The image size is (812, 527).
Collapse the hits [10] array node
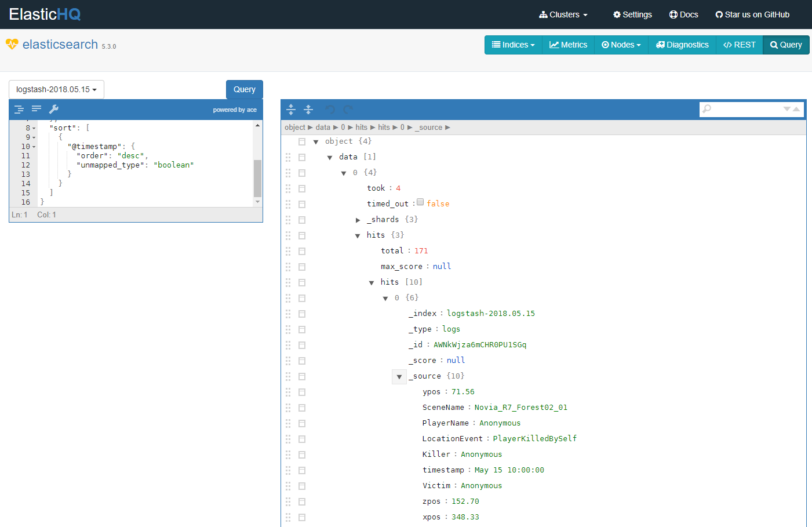pos(372,282)
